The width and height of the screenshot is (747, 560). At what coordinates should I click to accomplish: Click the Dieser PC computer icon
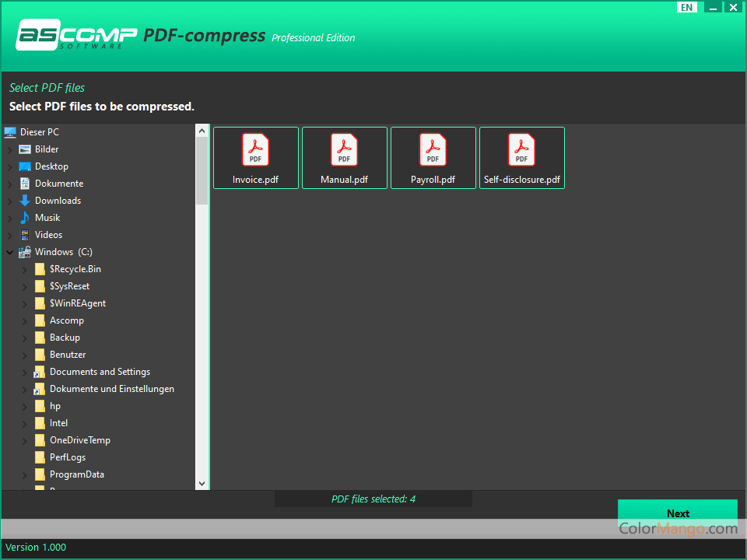pos(10,132)
